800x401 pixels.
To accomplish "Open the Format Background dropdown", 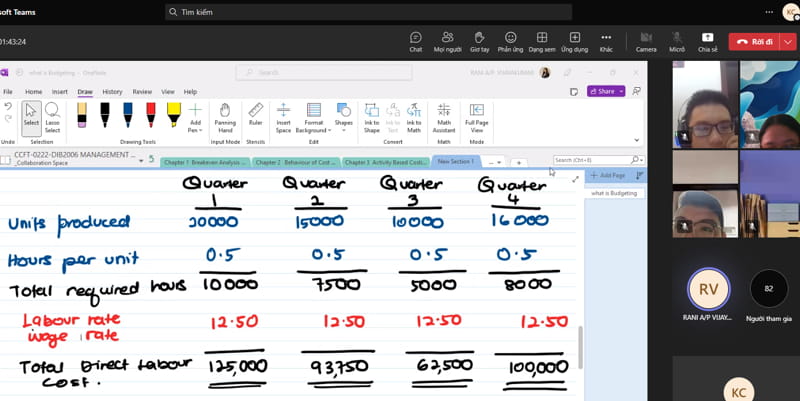I will click(314, 117).
